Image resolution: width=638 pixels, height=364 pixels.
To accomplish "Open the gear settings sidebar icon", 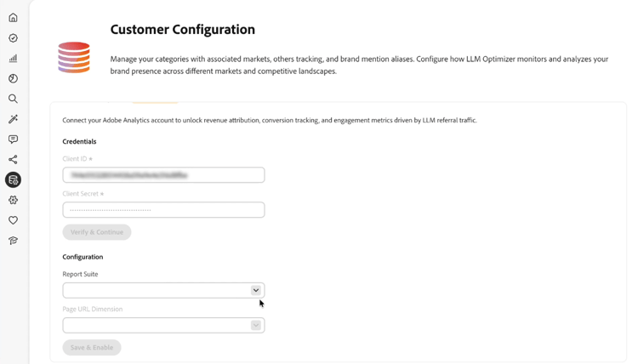I will (x=13, y=201).
